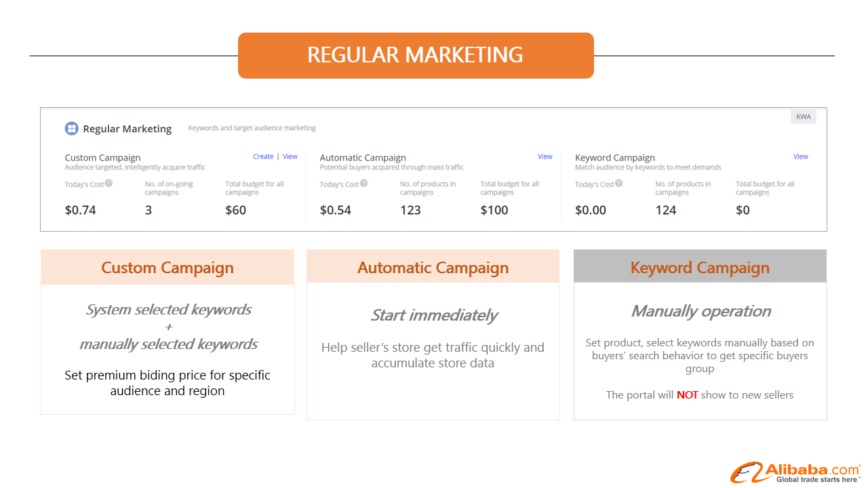Create a new Custom Campaign
Screen dimensions: 868x488
click(263, 157)
